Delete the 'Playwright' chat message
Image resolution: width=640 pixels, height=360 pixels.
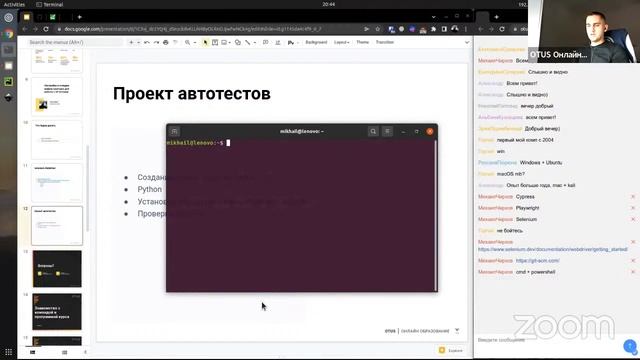click(633, 208)
